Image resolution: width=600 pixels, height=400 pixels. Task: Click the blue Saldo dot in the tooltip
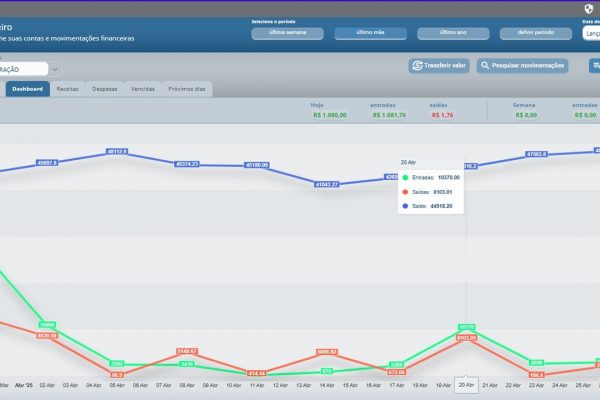click(405, 206)
